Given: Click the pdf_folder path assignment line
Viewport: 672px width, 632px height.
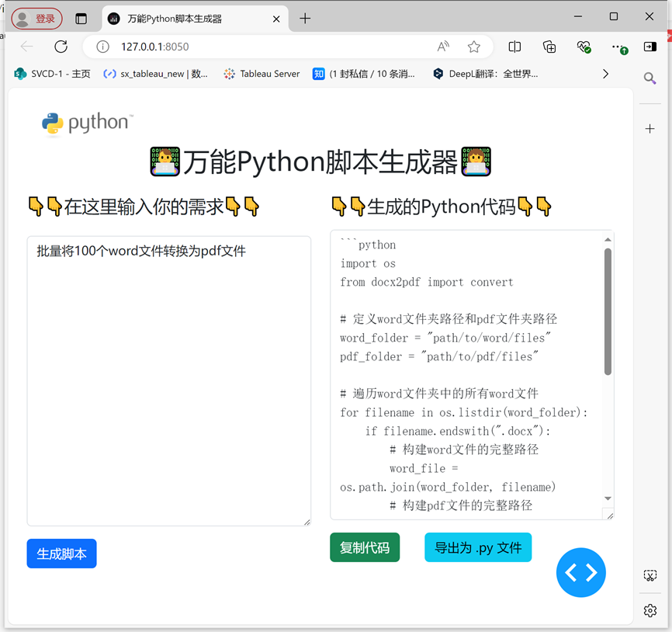Looking at the screenshot, I should [439, 356].
